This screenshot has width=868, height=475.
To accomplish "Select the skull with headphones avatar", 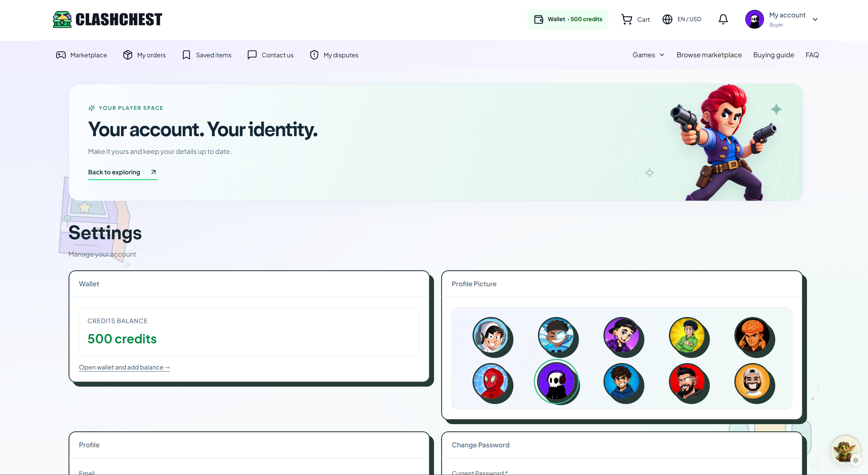I will coord(556,382).
